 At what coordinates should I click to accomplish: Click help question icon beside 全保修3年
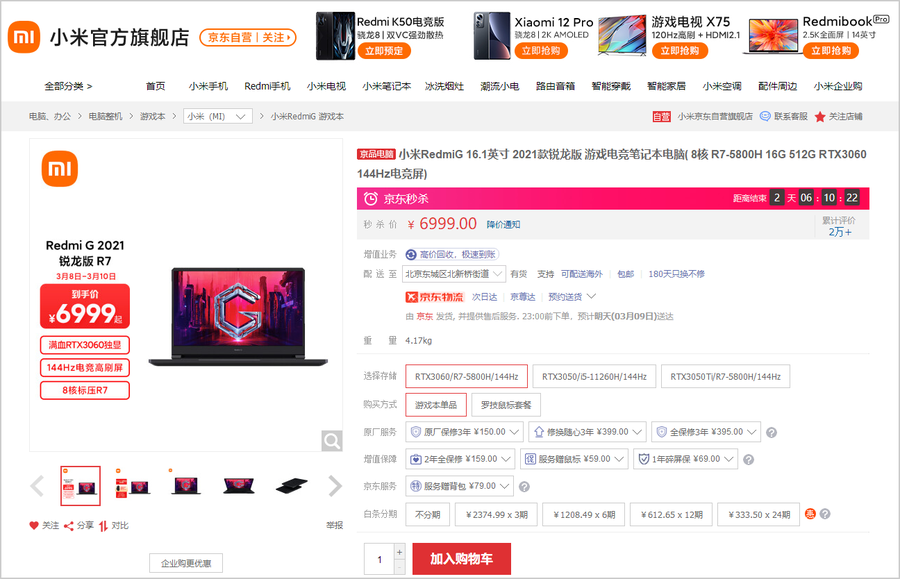[x=771, y=433]
